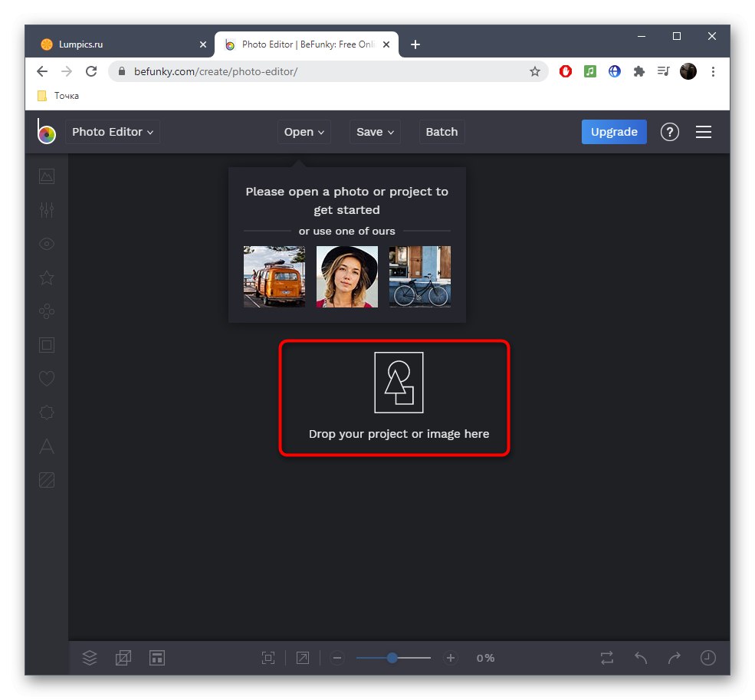Click the Opera extension icon in browser toolbar
The image size is (755, 700).
565,71
